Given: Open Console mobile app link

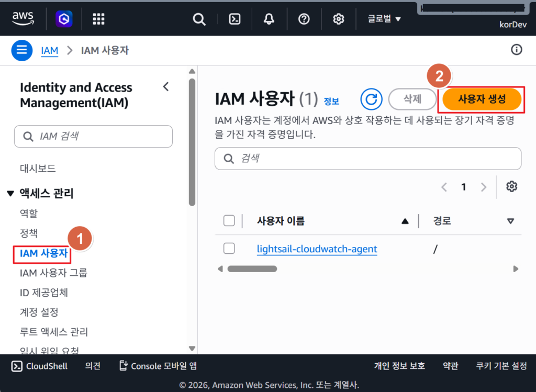Looking at the screenshot, I should (158, 366).
